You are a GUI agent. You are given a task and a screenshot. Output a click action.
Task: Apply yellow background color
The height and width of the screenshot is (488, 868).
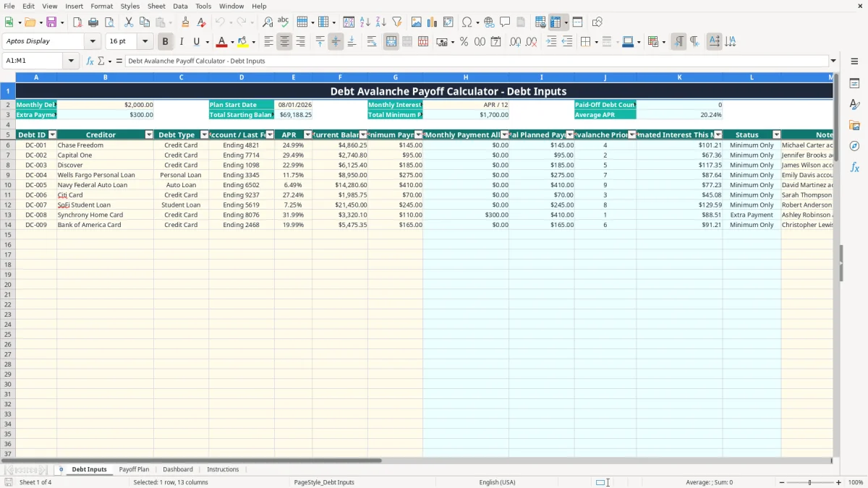[x=243, y=42]
